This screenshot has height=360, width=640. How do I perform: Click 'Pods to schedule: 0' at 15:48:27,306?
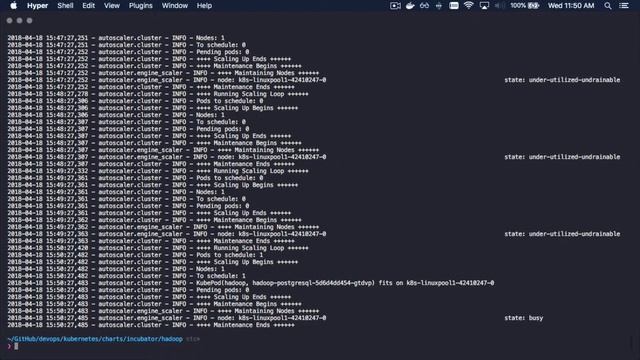(x=135, y=101)
